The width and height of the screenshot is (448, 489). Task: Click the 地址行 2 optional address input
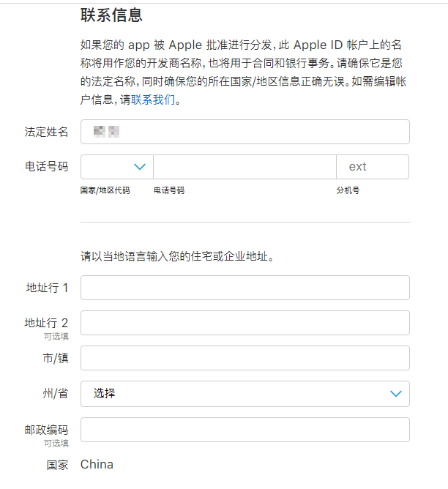pyautogui.click(x=244, y=323)
